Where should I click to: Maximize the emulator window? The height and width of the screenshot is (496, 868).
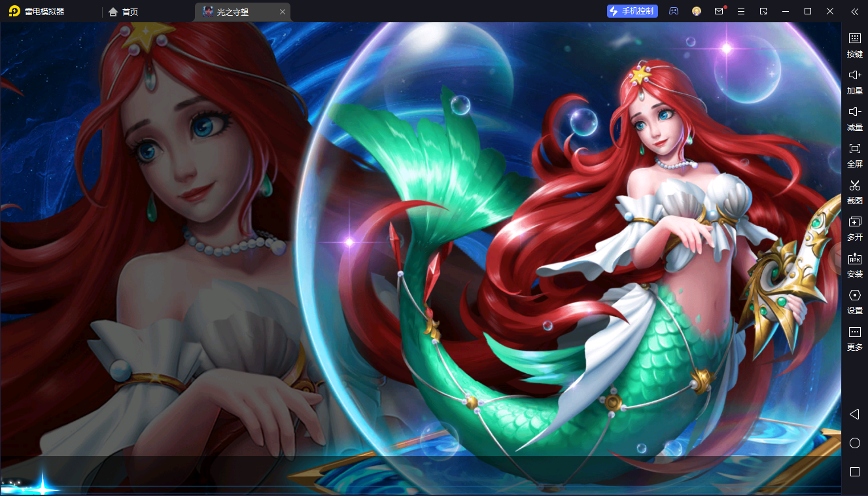point(808,11)
